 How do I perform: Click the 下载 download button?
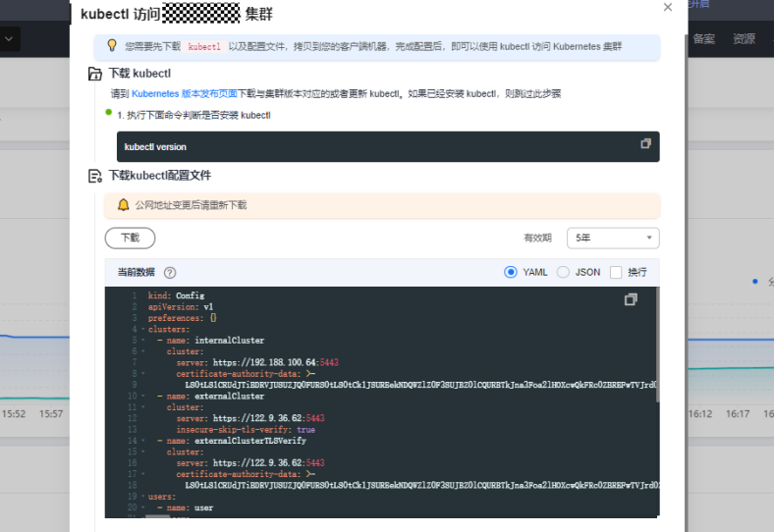[131, 238]
